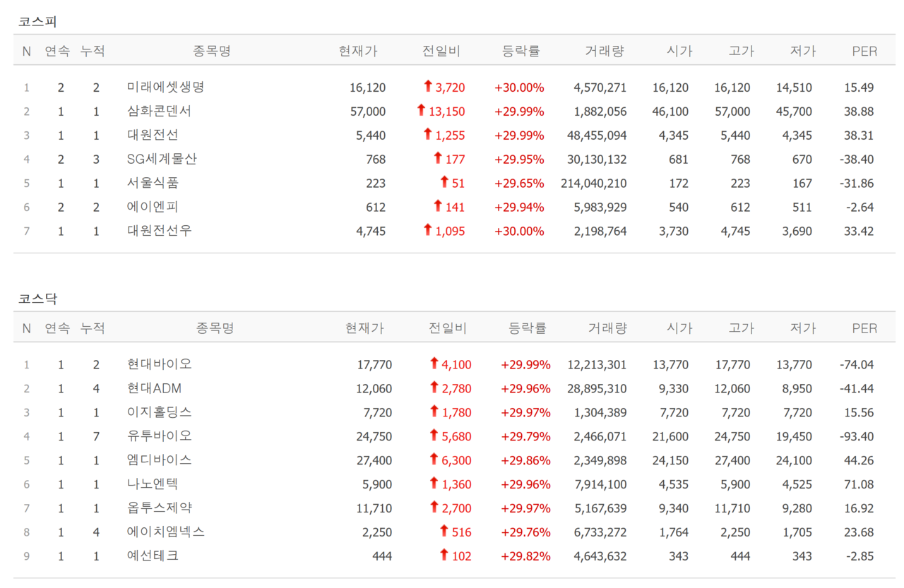904x588 pixels.
Task: Click 등락률 header in 코스피 table
Action: pyautogui.click(x=521, y=51)
